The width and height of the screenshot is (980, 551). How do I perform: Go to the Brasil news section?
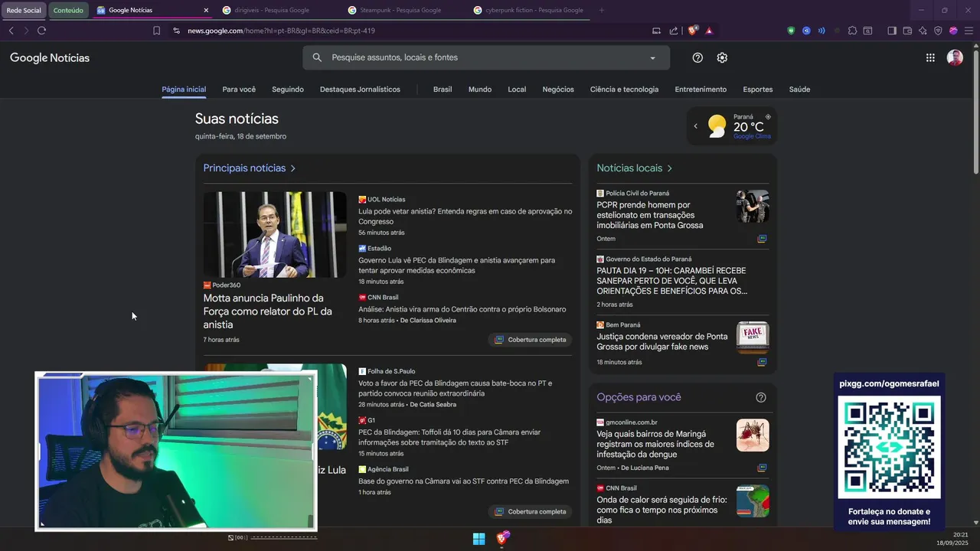[x=443, y=90]
